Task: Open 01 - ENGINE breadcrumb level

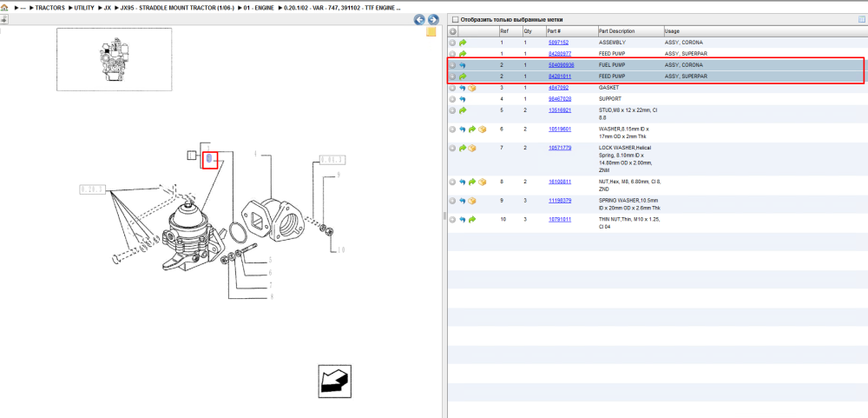Action: (x=259, y=8)
